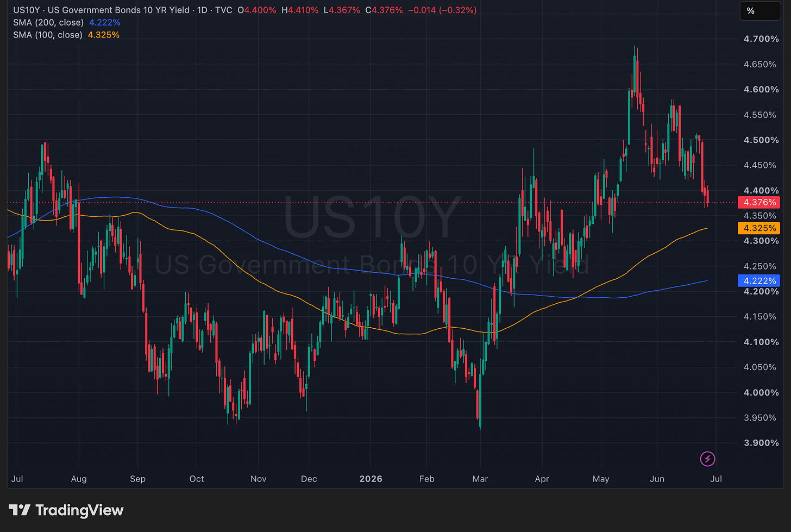Viewport: 791px width, 532px height.
Task: Click the orange 4.325% SMA price label
Action: point(759,228)
